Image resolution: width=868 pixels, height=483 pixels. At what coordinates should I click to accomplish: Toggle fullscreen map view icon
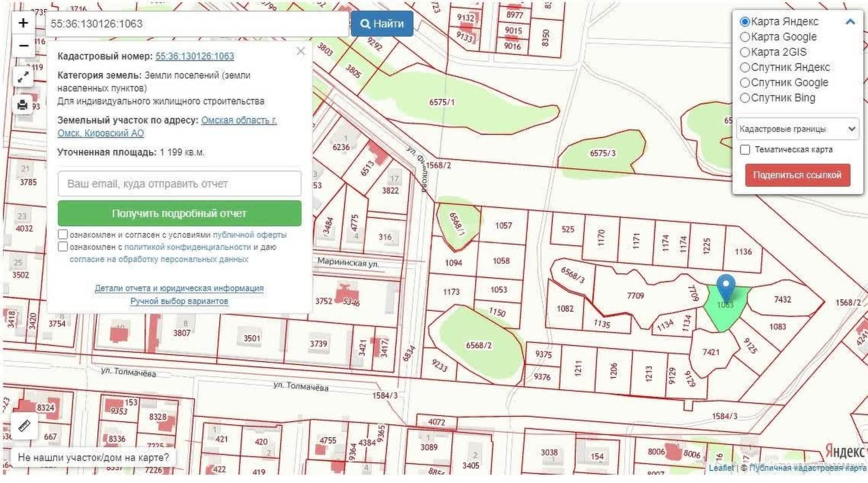23,77
